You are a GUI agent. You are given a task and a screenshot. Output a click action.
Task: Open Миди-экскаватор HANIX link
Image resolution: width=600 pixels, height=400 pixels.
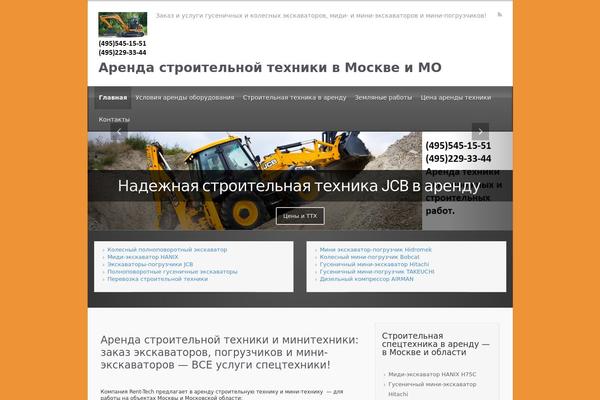(143, 257)
